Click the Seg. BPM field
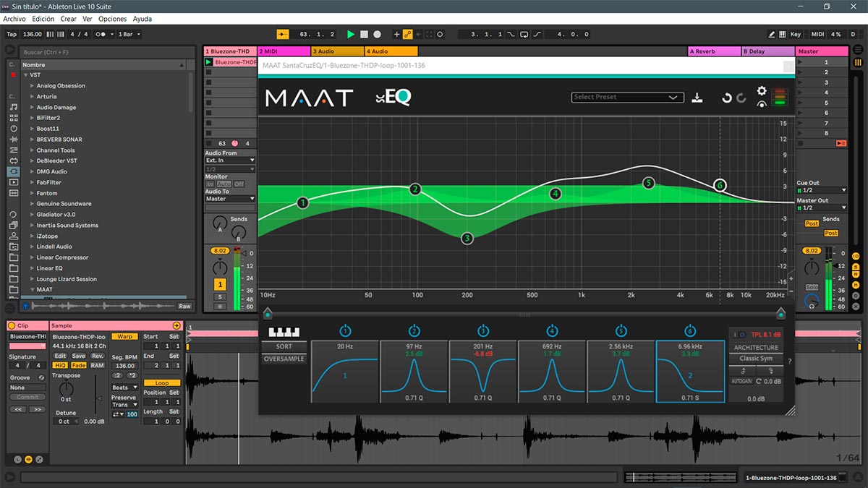The height and width of the screenshot is (488, 868). (125, 366)
